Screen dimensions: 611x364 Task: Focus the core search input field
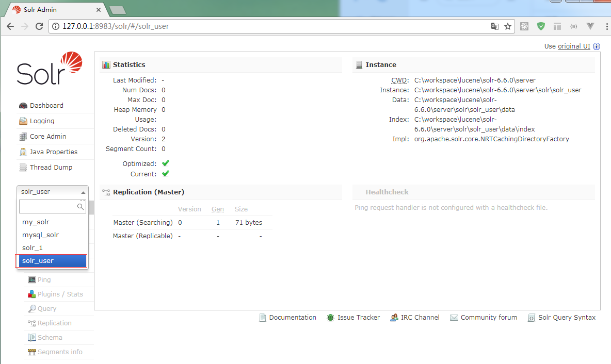[x=52, y=206]
